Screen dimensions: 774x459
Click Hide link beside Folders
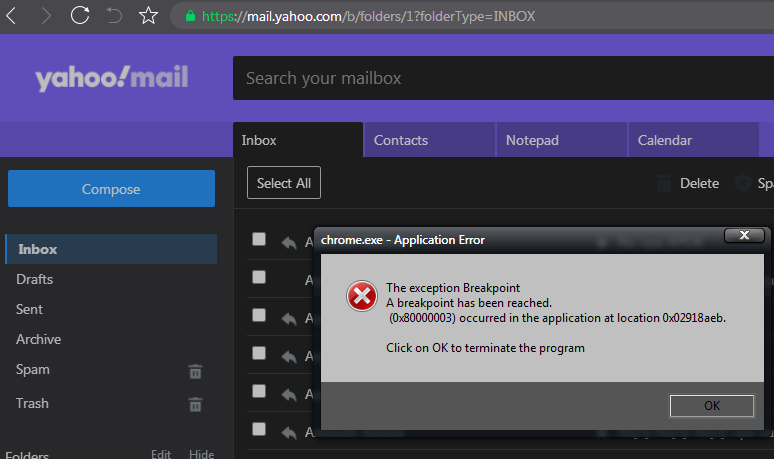click(201, 454)
